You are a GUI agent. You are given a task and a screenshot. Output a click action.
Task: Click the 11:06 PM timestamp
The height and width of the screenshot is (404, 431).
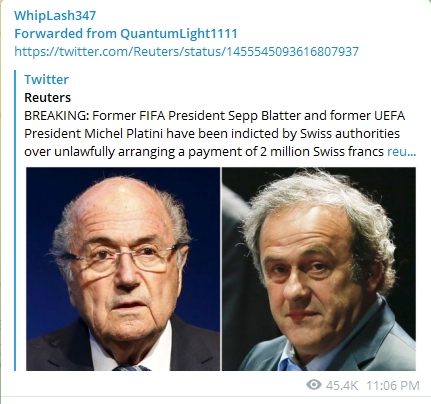pos(393,385)
